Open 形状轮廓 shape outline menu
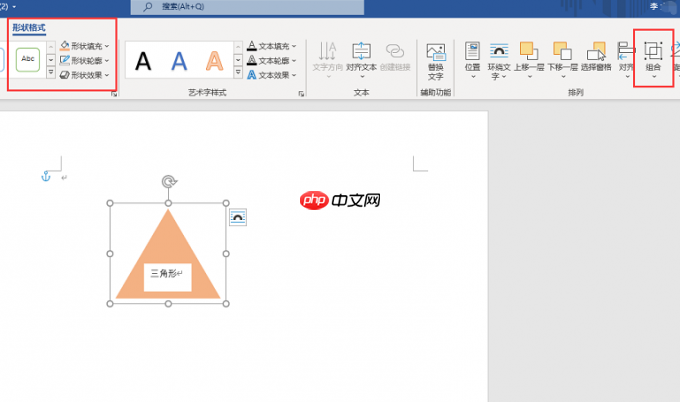Screen dimensions: 680x402 click(85, 61)
